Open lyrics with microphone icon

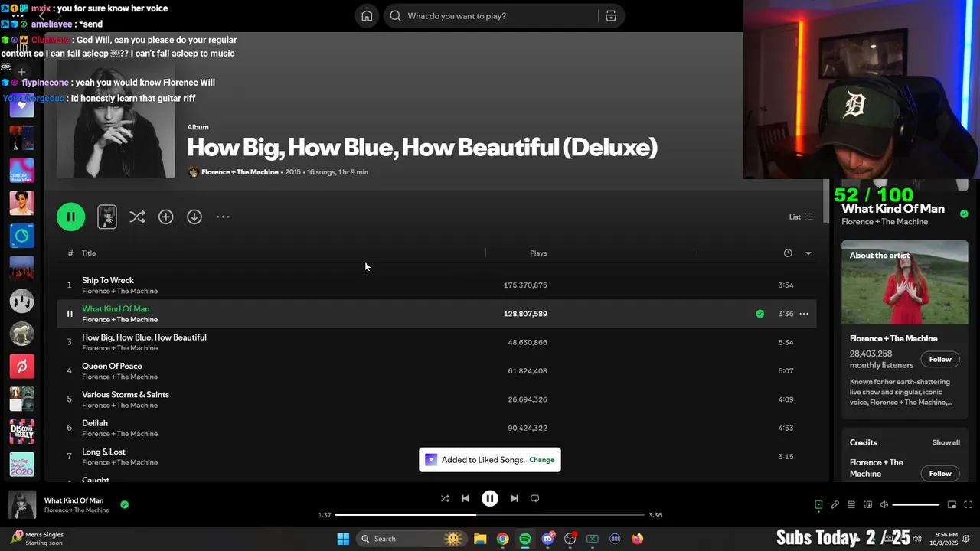835,505
